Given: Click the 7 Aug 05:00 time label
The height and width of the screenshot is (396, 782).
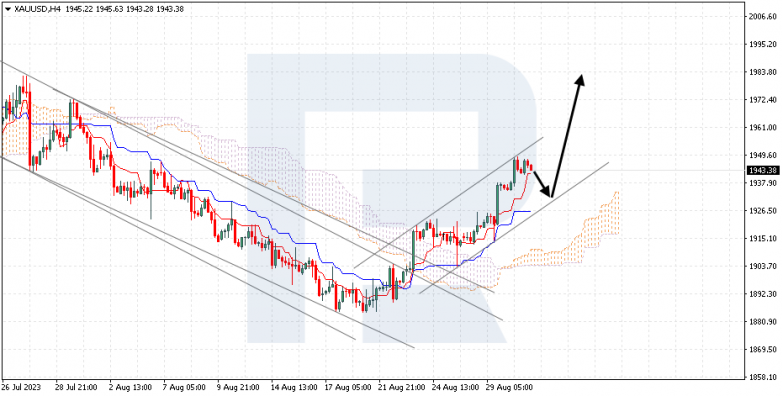Looking at the screenshot, I should point(184,388).
